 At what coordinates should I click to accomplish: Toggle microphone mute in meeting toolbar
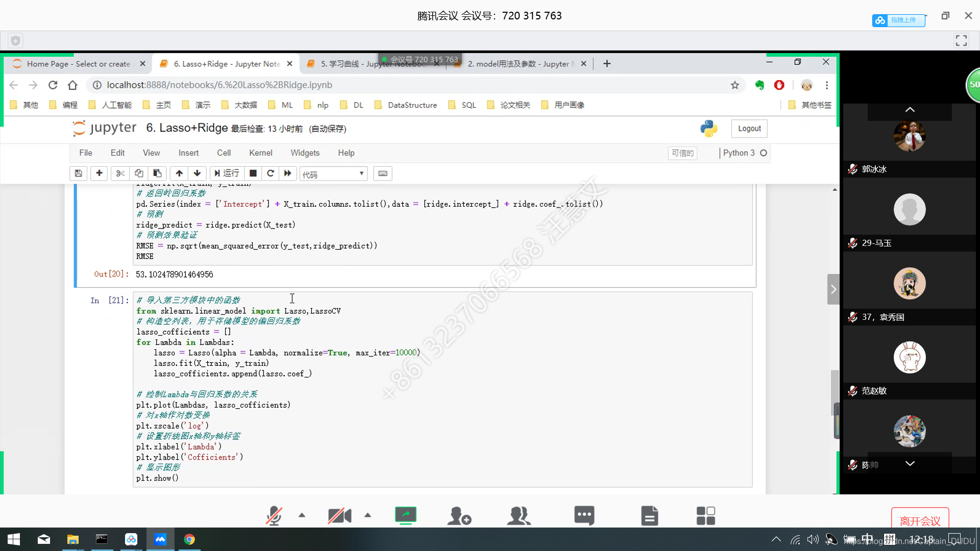click(x=274, y=515)
